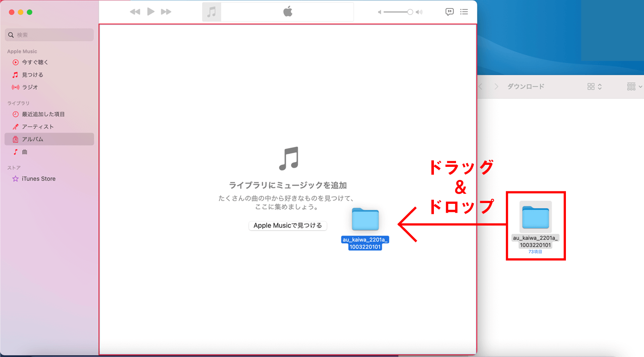Image resolution: width=644 pixels, height=357 pixels.
Task: Show the Up Next list icon
Action: pos(464,12)
